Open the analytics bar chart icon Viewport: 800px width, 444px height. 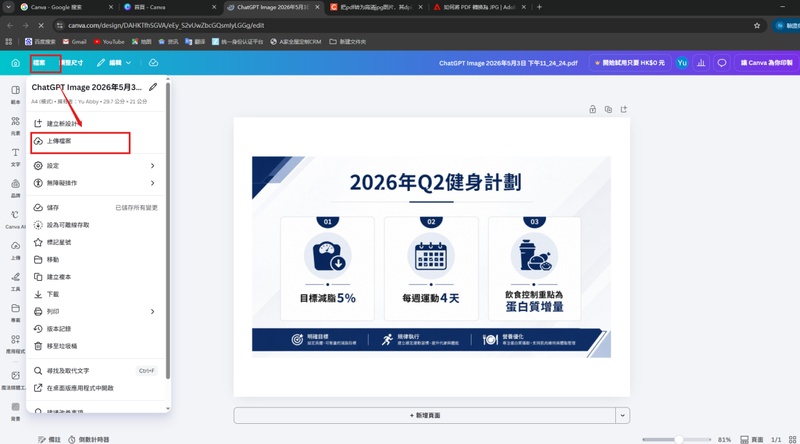[702, 63]
